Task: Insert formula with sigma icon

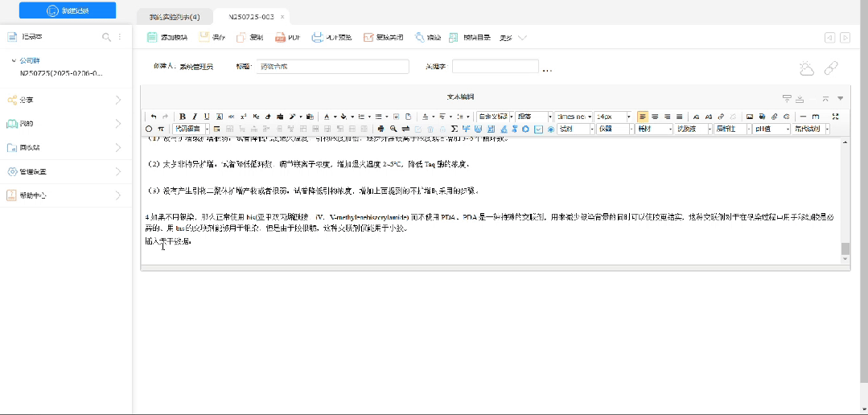Action: (x=455, y=129)
